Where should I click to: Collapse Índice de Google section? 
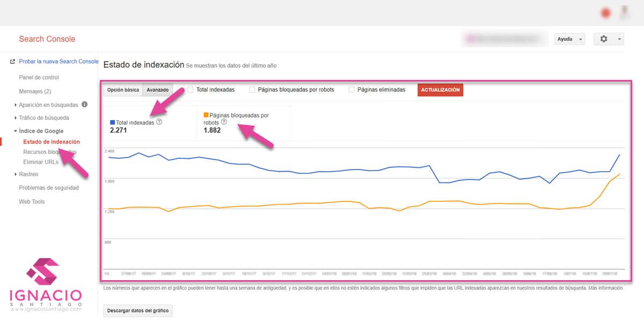(x=15, y=131)
